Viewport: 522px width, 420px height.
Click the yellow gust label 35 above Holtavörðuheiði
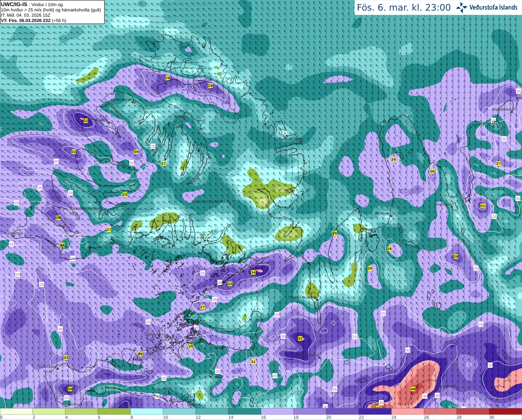[x=300, y=338]
